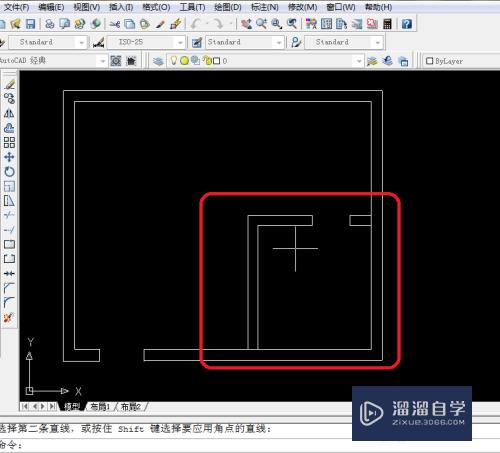
Task: Click the Paste clipboard icon
Action: [145, 24]
